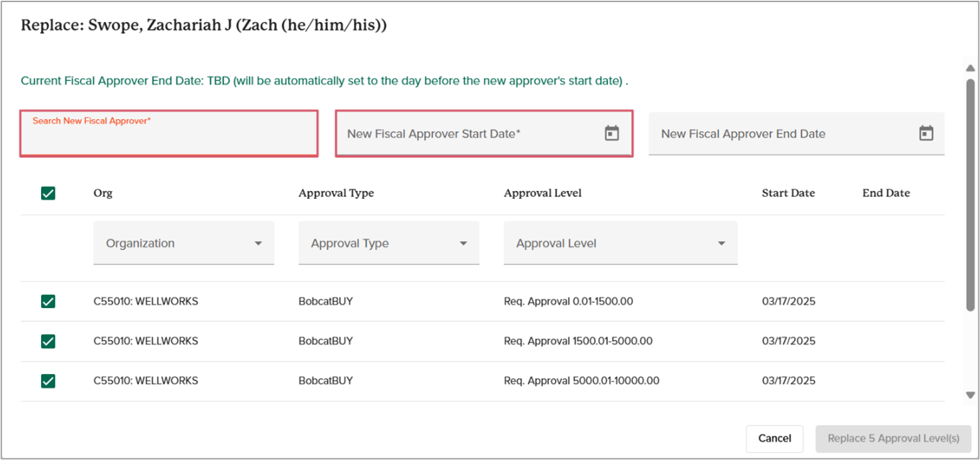Toggle the select-all checkbox in header
Screen dimensions: 980x460
click(48, 193)
